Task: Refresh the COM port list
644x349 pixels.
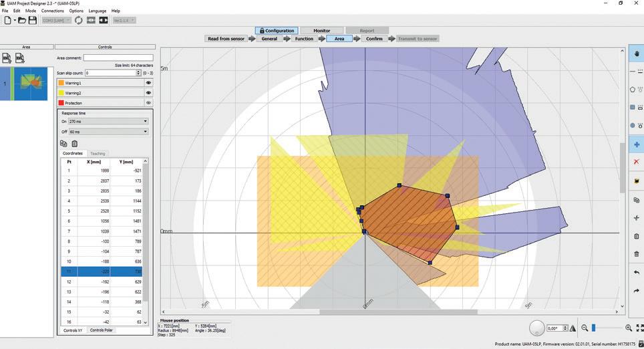Action: coord(78,20)
